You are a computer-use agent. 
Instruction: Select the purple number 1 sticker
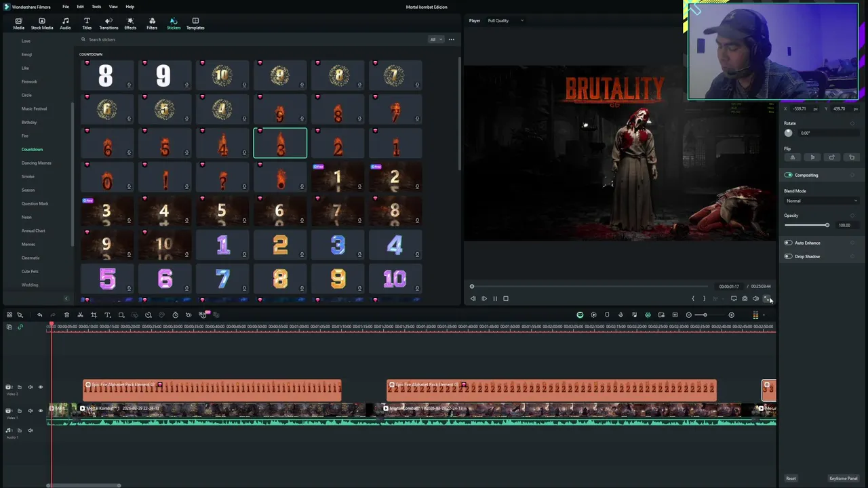(222, 245)
